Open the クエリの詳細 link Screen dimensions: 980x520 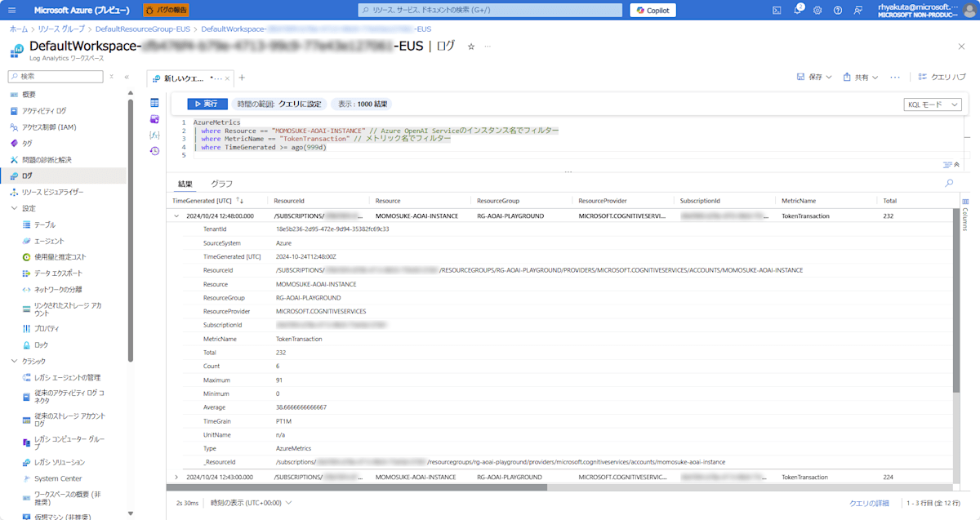click(869, 503)
